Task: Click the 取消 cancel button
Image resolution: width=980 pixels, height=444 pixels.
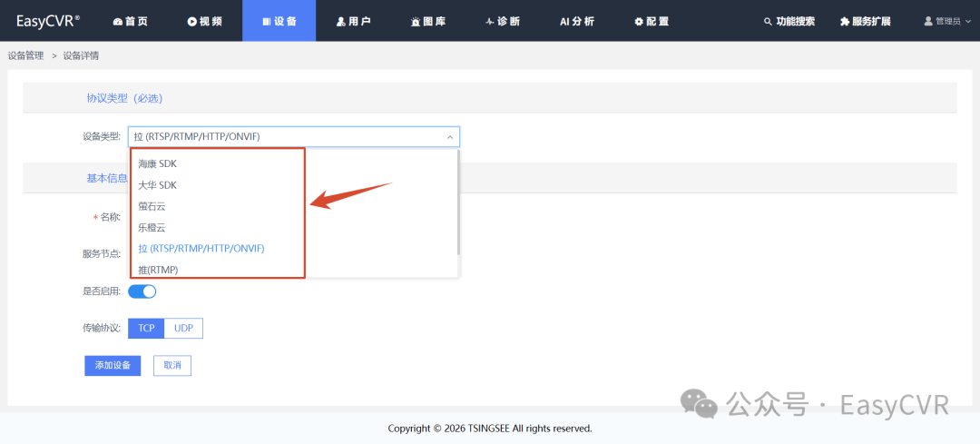Action: coord(172,365)
